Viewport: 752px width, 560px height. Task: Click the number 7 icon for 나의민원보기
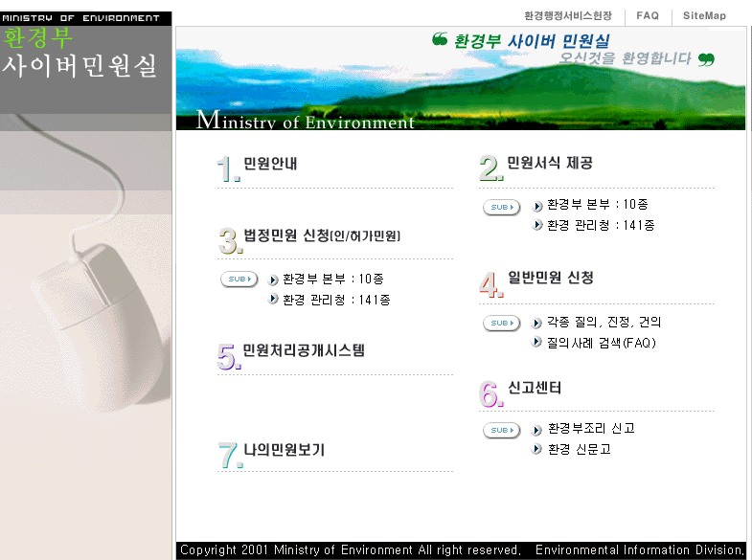tap(230, 455)
